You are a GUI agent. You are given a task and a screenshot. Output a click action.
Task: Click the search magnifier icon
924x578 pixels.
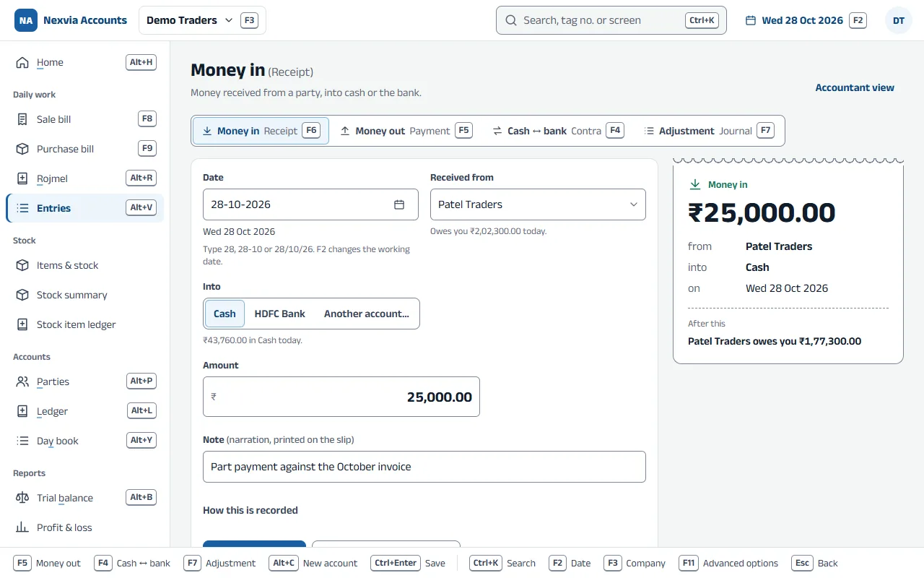click(510, 20)
